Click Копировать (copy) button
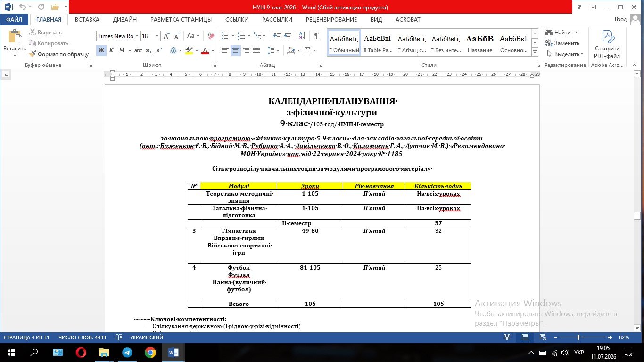The width and height of the screenshot is (644, 362). point(48,43)
